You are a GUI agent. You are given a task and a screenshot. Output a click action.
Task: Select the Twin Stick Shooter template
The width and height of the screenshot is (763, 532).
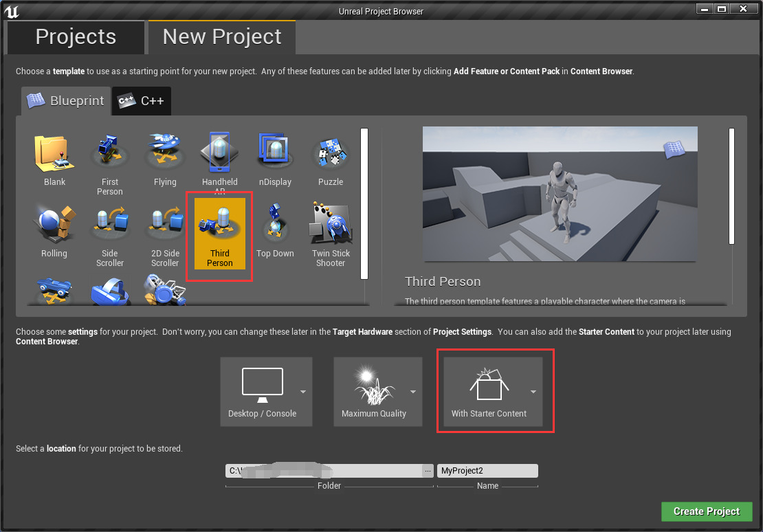[x=331, y=234]
